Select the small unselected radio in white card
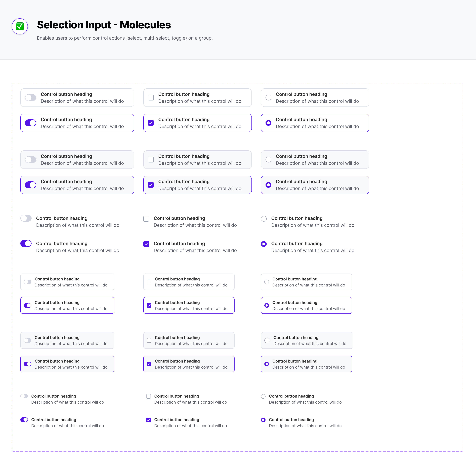The height and width of the screenshot is (464, 476). pos(267,282)
